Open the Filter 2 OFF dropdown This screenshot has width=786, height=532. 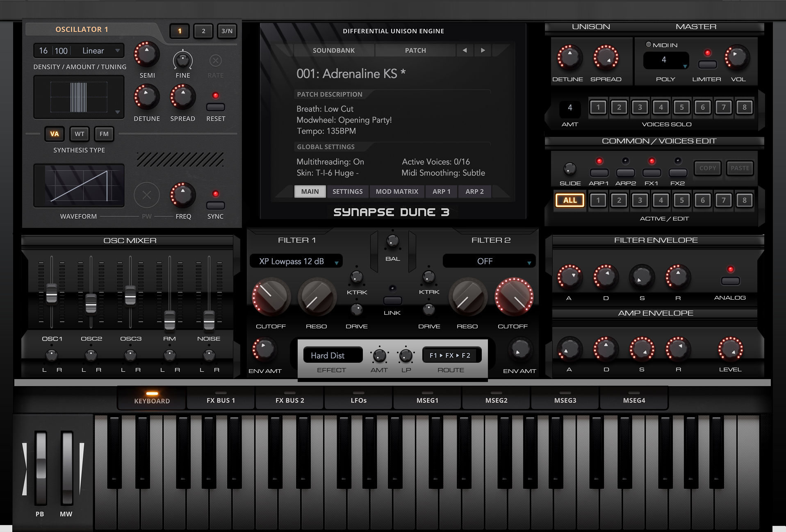[x=489, y=261]
